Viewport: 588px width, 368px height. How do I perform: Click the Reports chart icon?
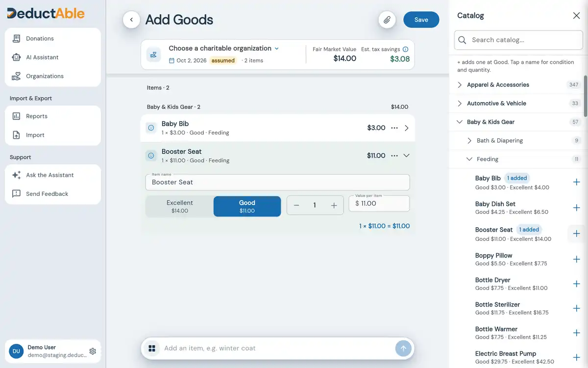click(x=16, y=116)
